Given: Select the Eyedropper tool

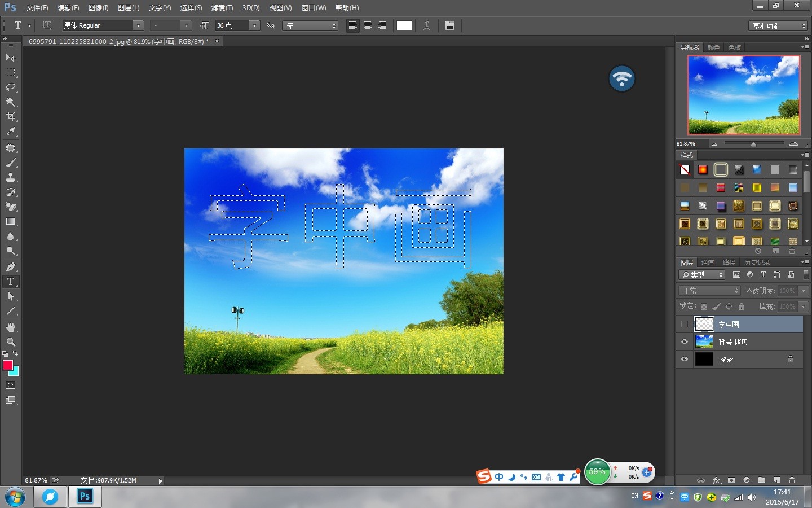Looking at the screenshot, I should (11, 132).
